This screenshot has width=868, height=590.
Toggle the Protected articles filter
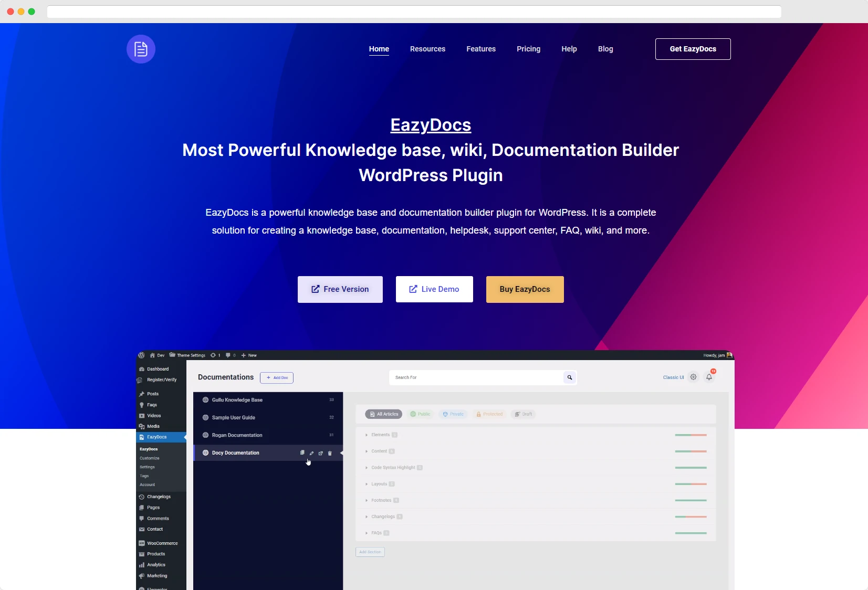(x=489, y=414)
